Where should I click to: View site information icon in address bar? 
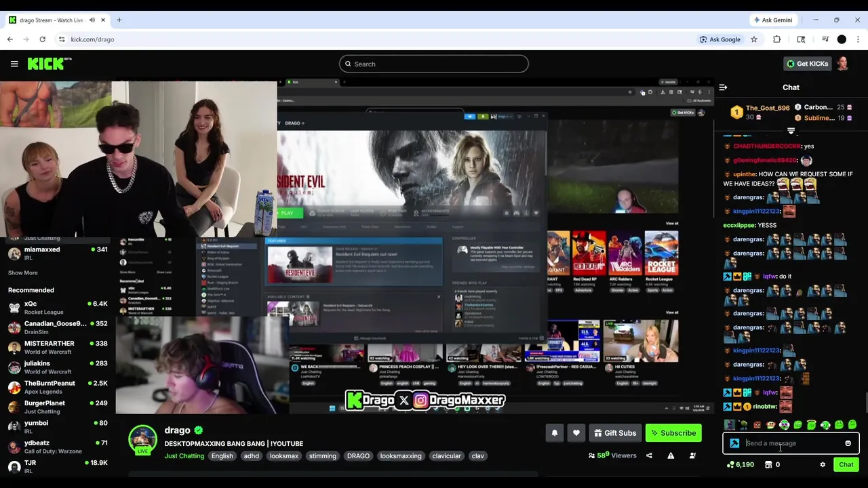click(62, 39)
